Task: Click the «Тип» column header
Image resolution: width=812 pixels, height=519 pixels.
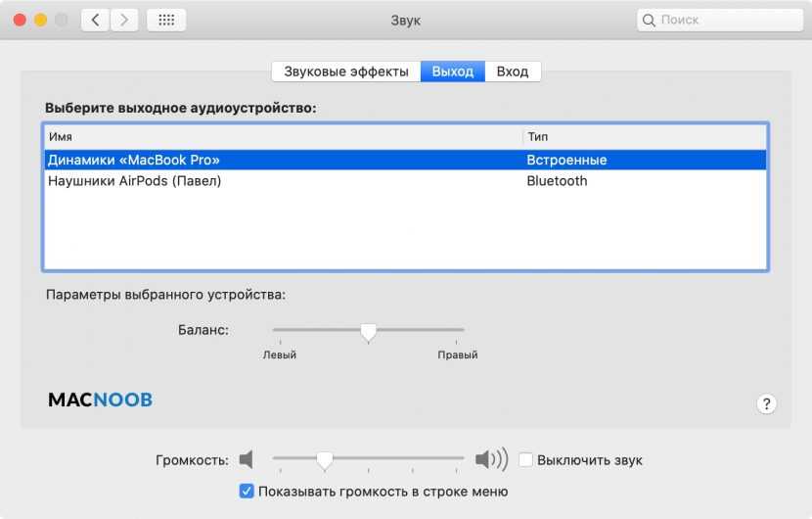Action: 537,137
